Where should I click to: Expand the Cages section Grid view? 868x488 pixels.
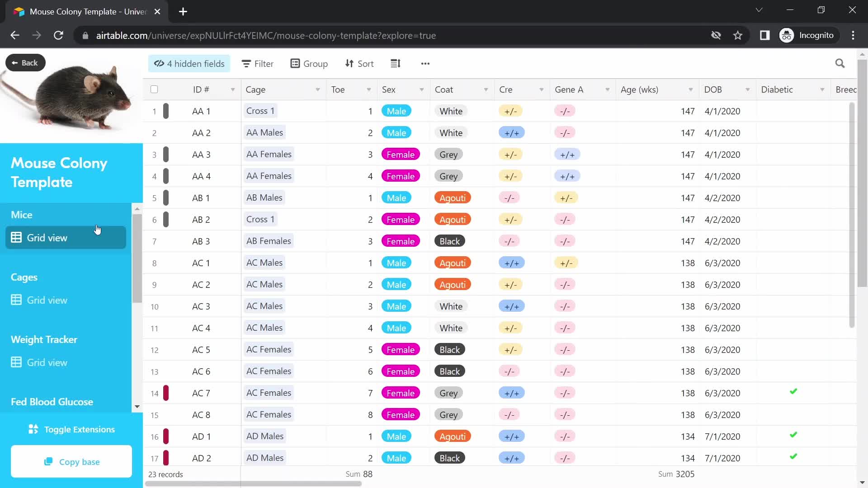tap(47, 300)
